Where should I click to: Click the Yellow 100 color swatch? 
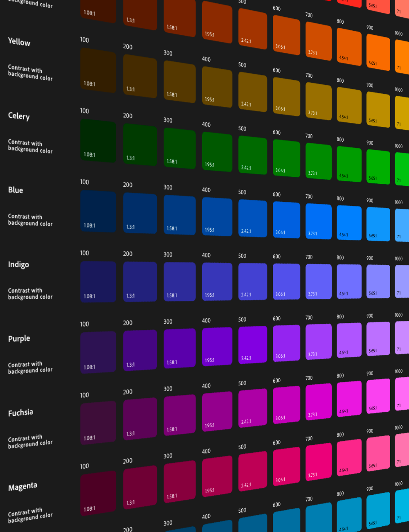click(98, 70)
